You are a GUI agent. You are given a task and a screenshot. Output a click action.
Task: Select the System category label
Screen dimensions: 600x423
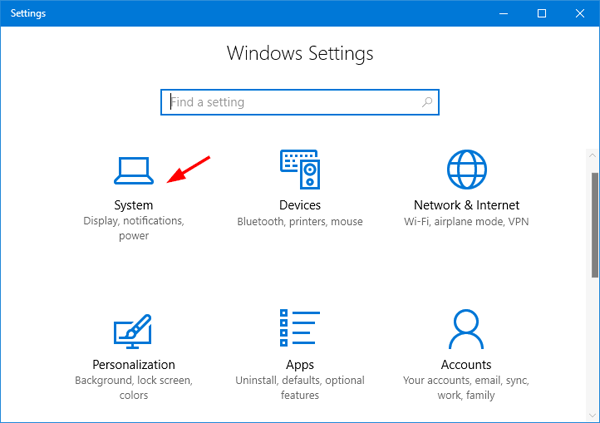[x=133, y=205]
